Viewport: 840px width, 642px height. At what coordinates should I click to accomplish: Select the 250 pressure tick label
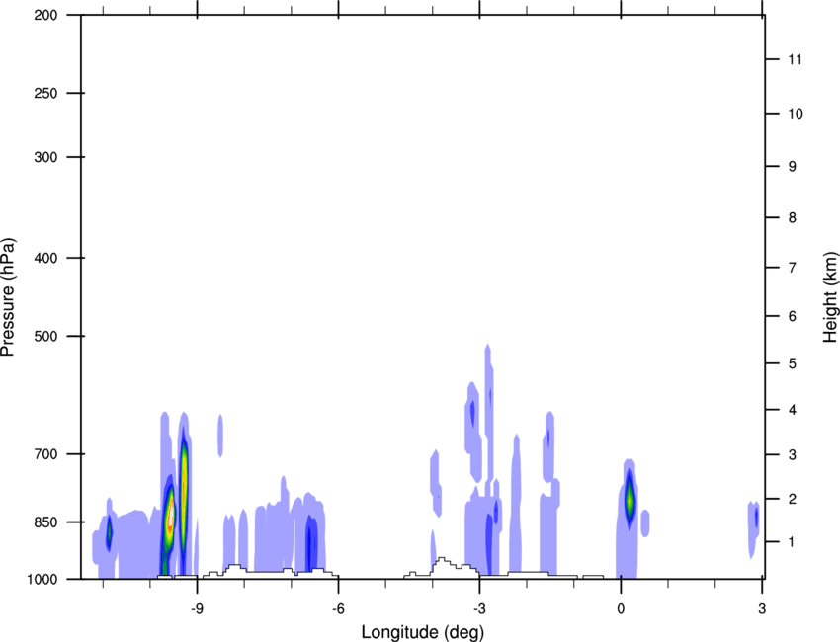click(x=45, y=93)
